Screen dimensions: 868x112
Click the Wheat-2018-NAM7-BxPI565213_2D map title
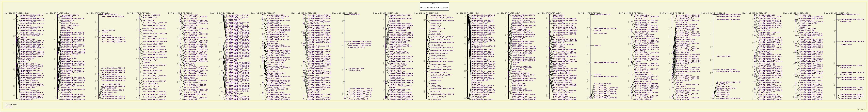[x=222, y=13]
